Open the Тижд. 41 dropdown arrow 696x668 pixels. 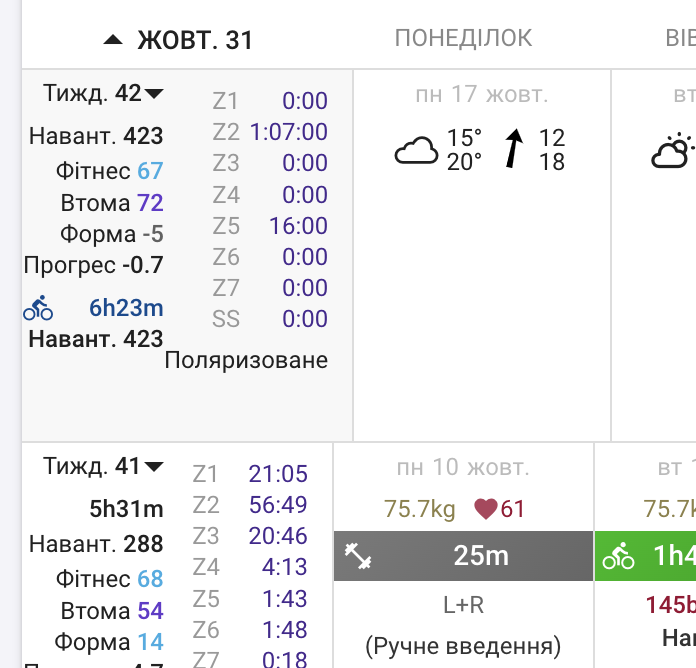click(x=154, y=466)
